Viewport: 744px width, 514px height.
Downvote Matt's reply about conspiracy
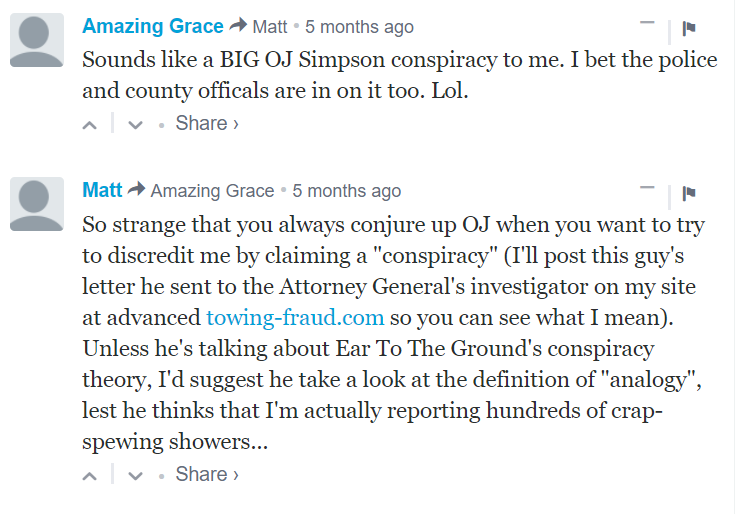136,476
